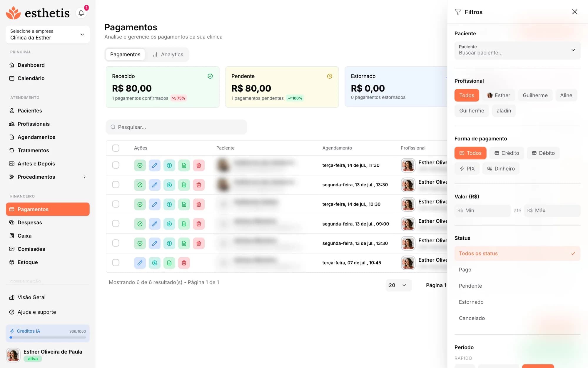Click the blue edit pencil in second row
Image resolution: width=588 pixels, height=368 pixels.
tap(155, 185)
